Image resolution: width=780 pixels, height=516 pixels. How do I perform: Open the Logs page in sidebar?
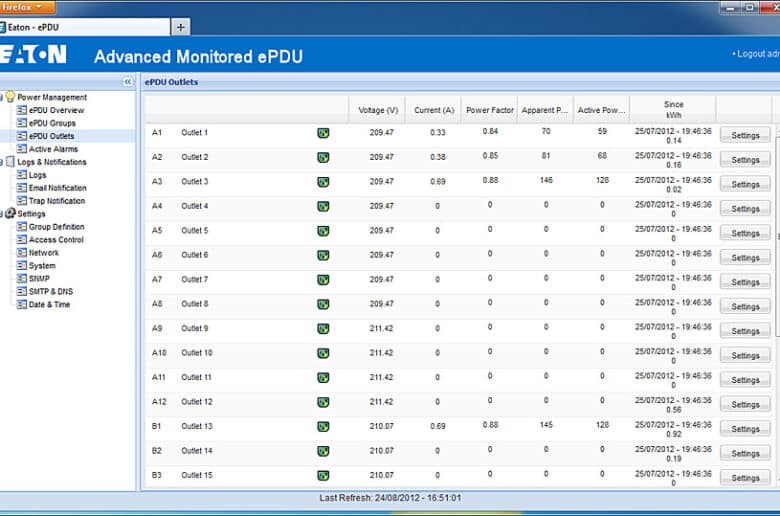click(x=37, y=175)
